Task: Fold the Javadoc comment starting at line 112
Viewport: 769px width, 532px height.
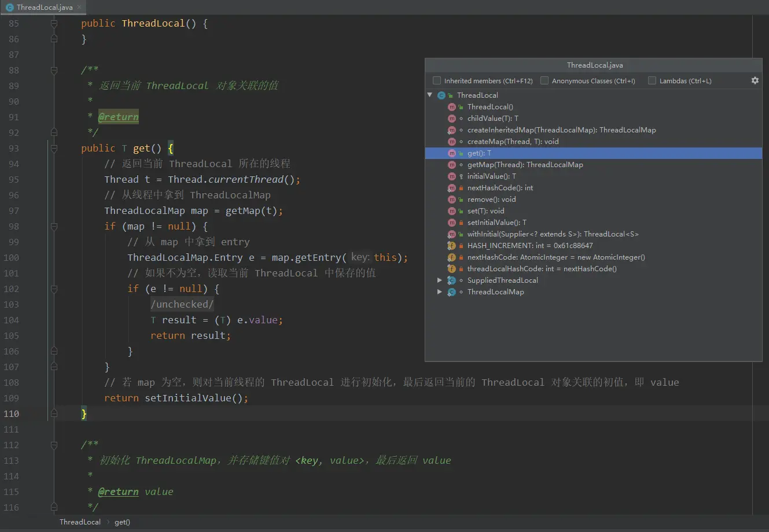Action: [x=54, y=445]
